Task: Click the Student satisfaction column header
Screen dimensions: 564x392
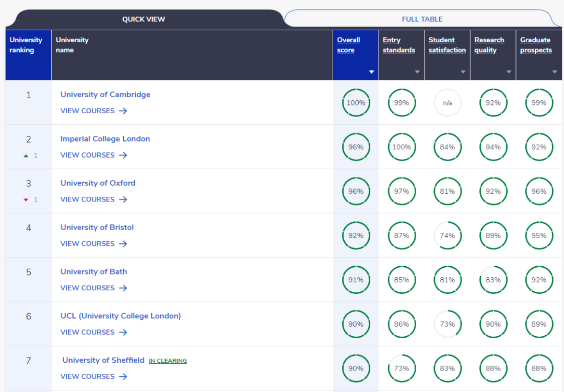Action: click(446, 45)
